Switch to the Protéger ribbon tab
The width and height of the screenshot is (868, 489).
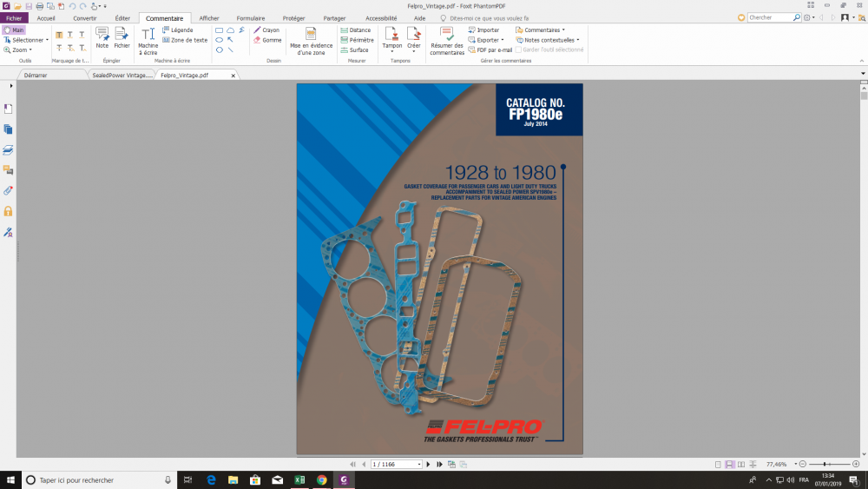pos(293,18)
